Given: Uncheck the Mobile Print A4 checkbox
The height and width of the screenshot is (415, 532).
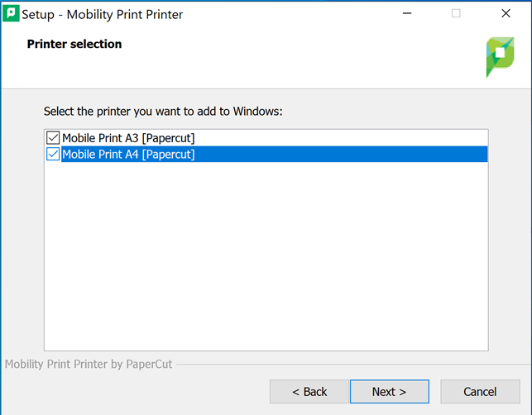Looking at the screenshot, I should click(x=53, y=155).
